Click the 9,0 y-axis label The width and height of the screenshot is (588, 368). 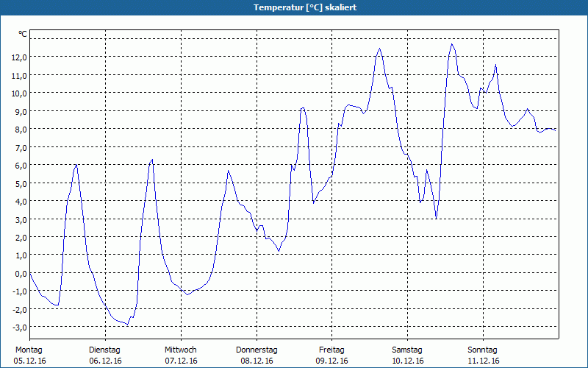[x=21, y=111]
